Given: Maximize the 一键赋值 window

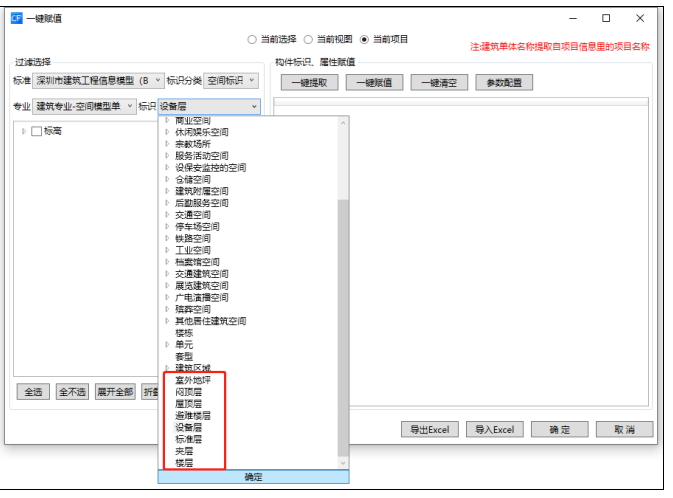Looking at the screenshot, I should [x=606, y=18].
